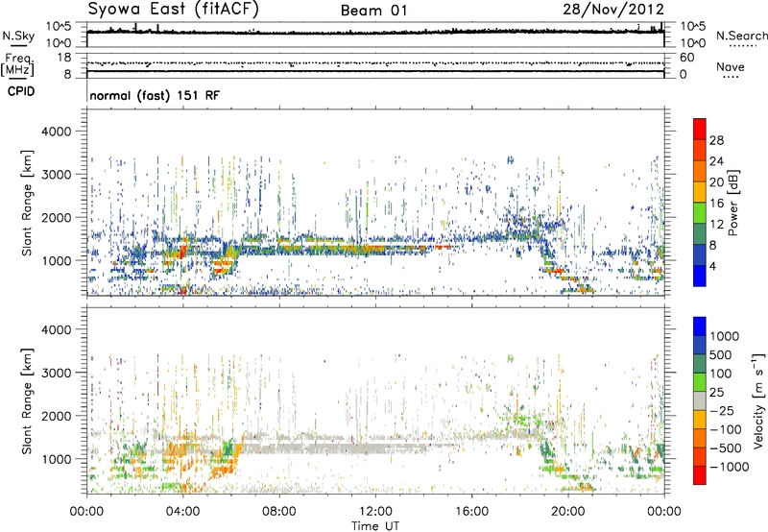Screen dimensions: 768x532
Task: Pick the light green segment of the Power colorbar
Action: click(700, 212)
